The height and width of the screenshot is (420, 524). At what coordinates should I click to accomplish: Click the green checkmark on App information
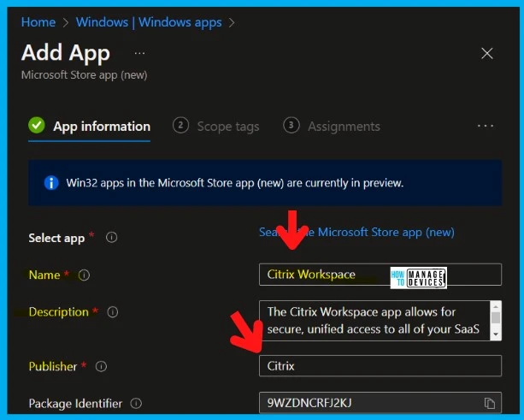point(37,126)
